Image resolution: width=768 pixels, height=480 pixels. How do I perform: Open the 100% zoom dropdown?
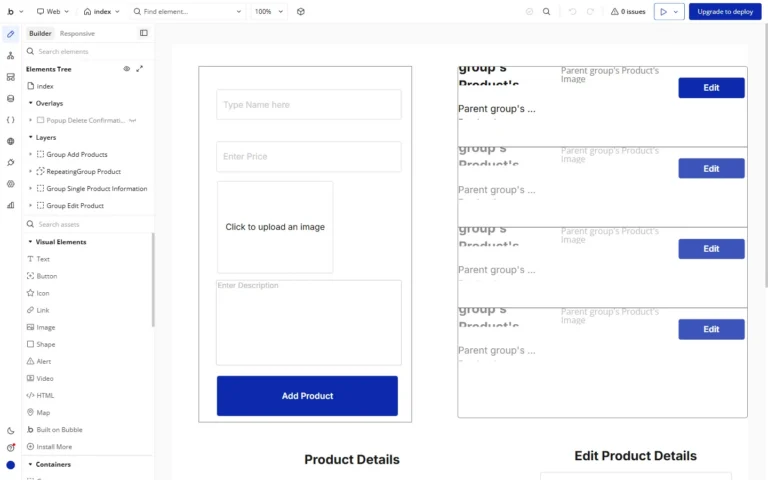click(x=268, y=11)
